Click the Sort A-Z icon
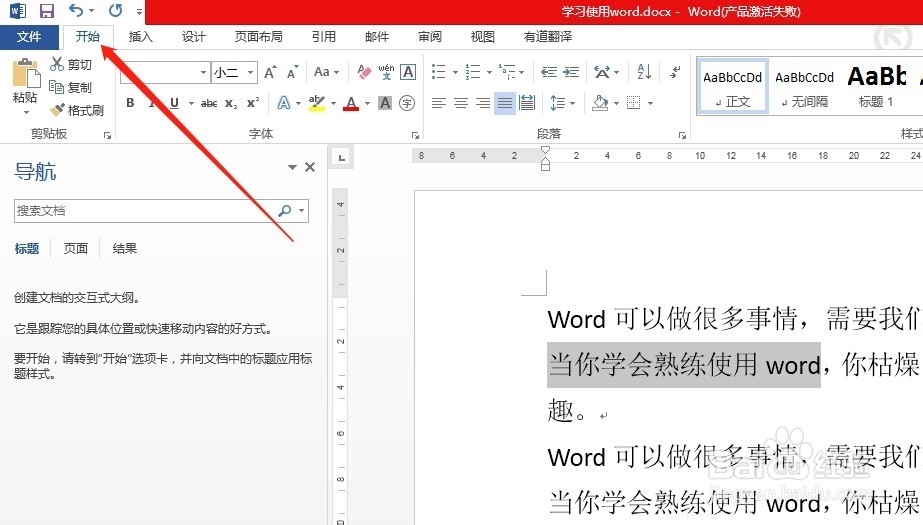Image resolution: width=923 pixels, height=525 pixels. [644, 72]
